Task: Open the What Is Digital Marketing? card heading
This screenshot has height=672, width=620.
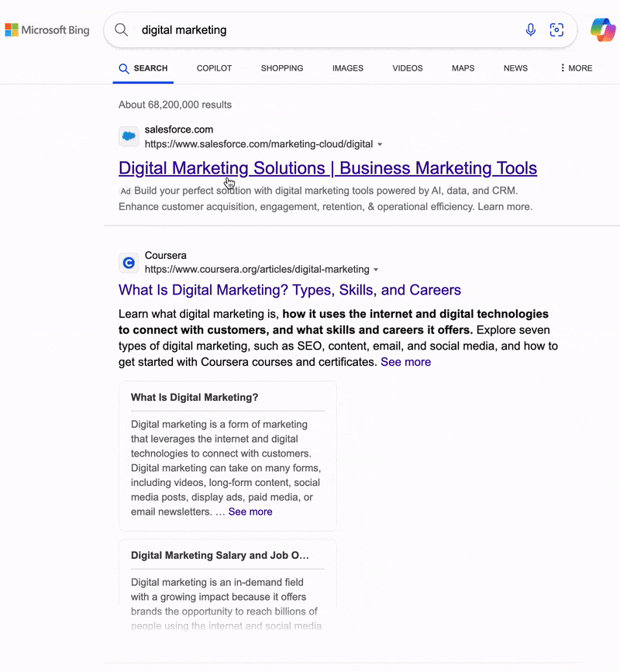Action: (x=195, y=398)
